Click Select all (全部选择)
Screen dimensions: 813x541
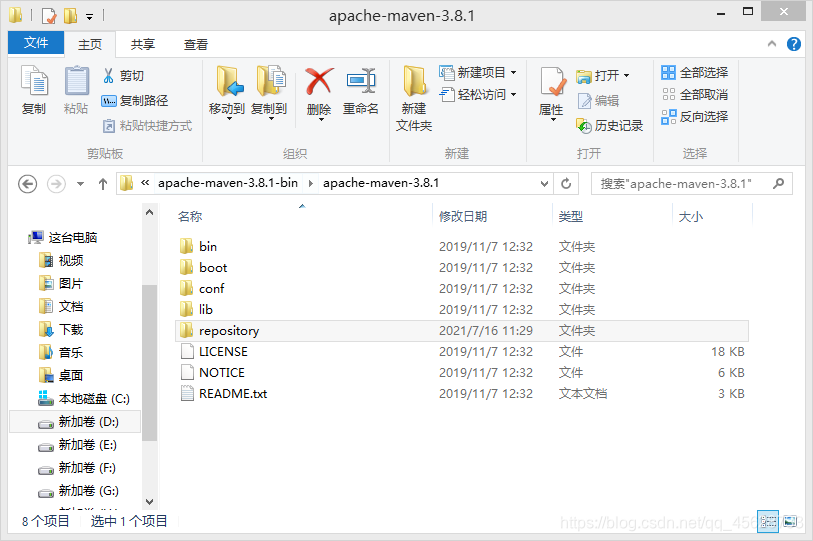tap(695, 73)
